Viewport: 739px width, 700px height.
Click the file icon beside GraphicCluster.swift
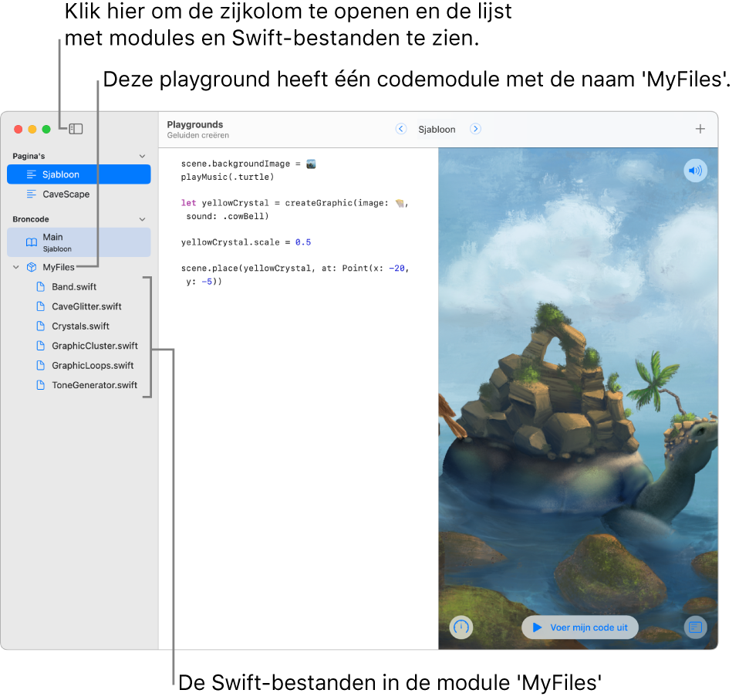click(41, 346)
